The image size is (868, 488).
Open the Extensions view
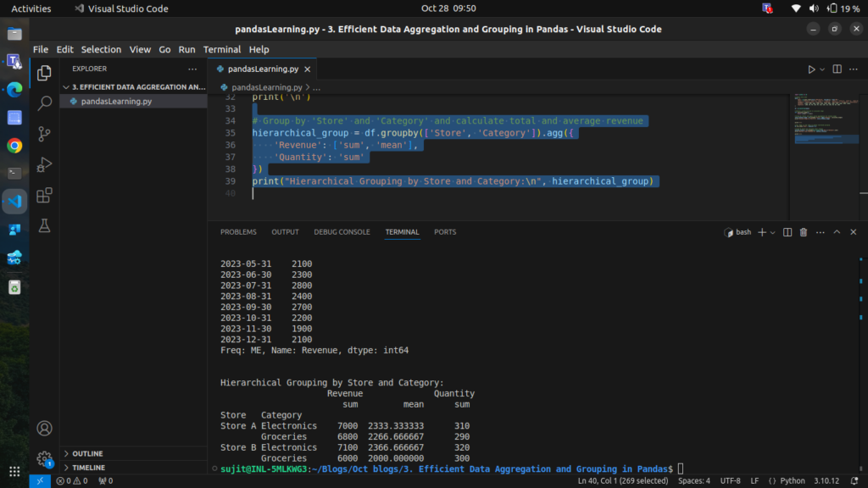(x=45, y=195)
